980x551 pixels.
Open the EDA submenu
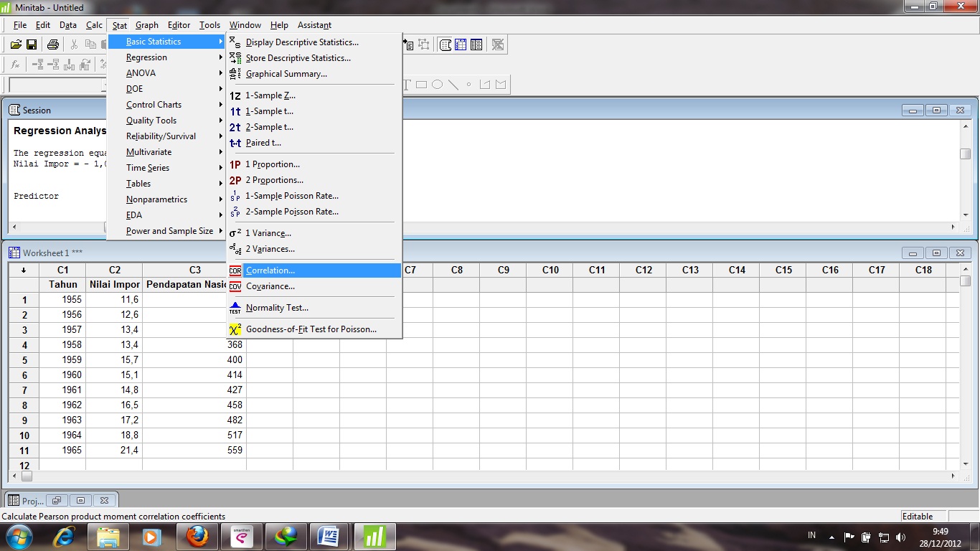coord(166,215)
